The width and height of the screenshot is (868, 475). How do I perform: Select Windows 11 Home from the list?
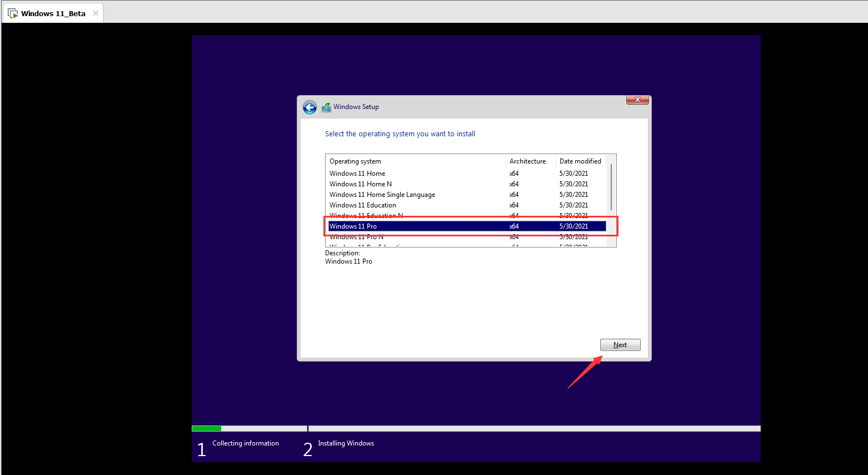coord(467,174)
